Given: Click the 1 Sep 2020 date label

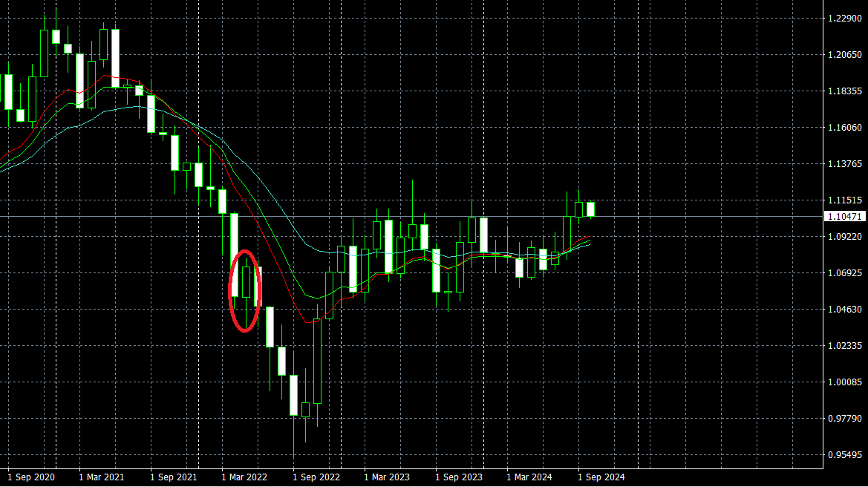Looking at the screenshot, I should tap(30, 477).
